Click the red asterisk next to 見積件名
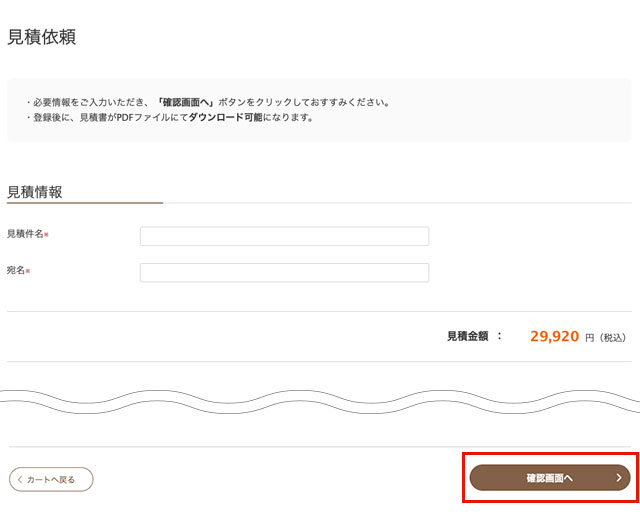640x529 pixels. pos(47,234)
